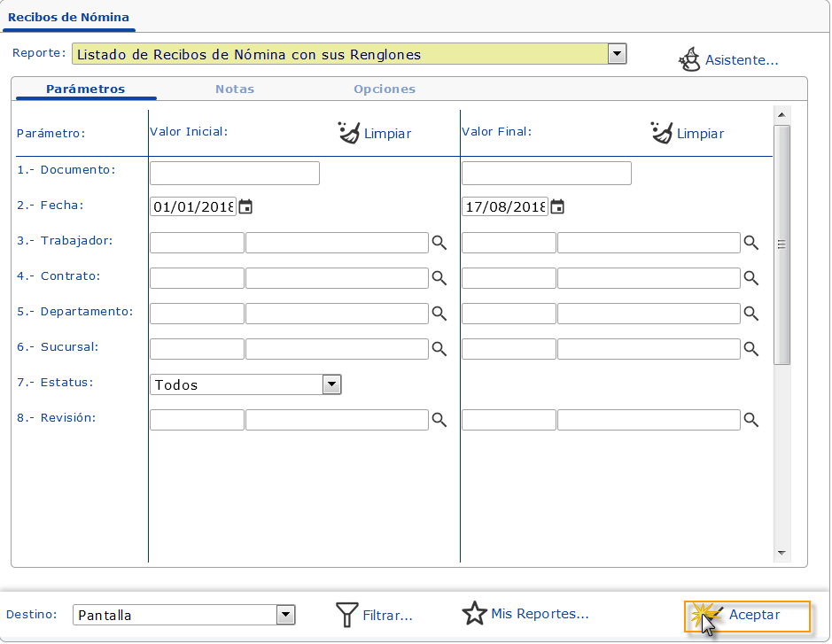Switch to the Opciones tab
The height and width of the screenshot is (644, 832).
coord(385,89)
